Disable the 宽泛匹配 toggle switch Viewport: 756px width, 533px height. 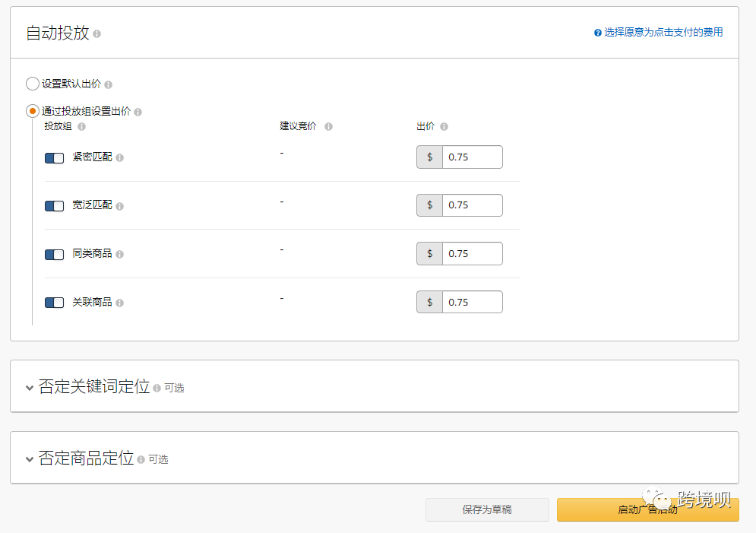coord(54,206)
